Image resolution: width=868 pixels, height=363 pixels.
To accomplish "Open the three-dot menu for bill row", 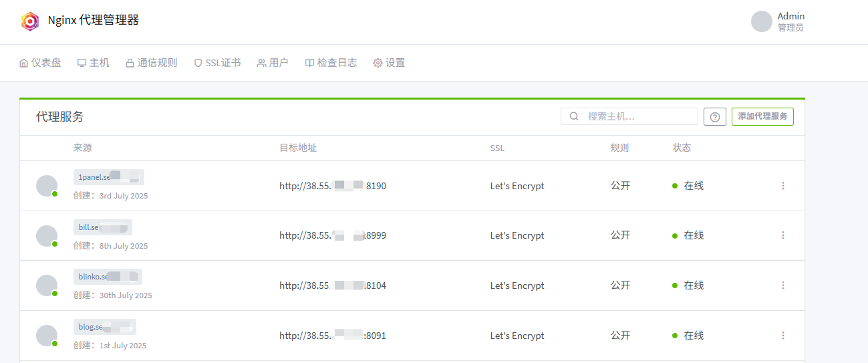I will pyautogui.click(x=783, y=235).
